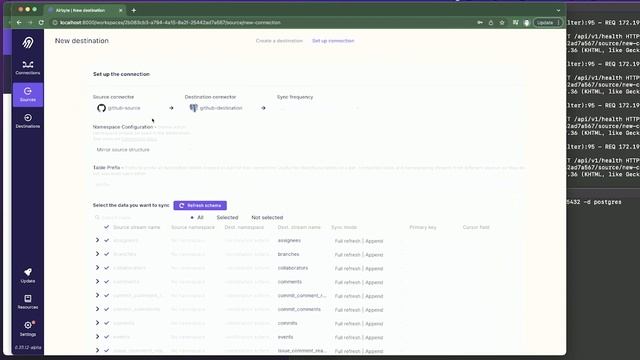Image resolution: width=640 pixels, height=360 pixels.
Task: Click the browser back arrow
Action: (x=19, y=22)
